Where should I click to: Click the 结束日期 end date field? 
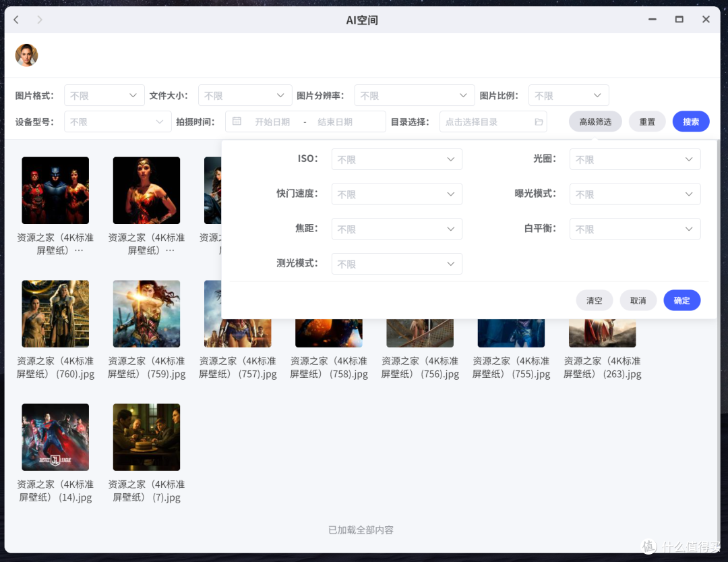[335, 122]
